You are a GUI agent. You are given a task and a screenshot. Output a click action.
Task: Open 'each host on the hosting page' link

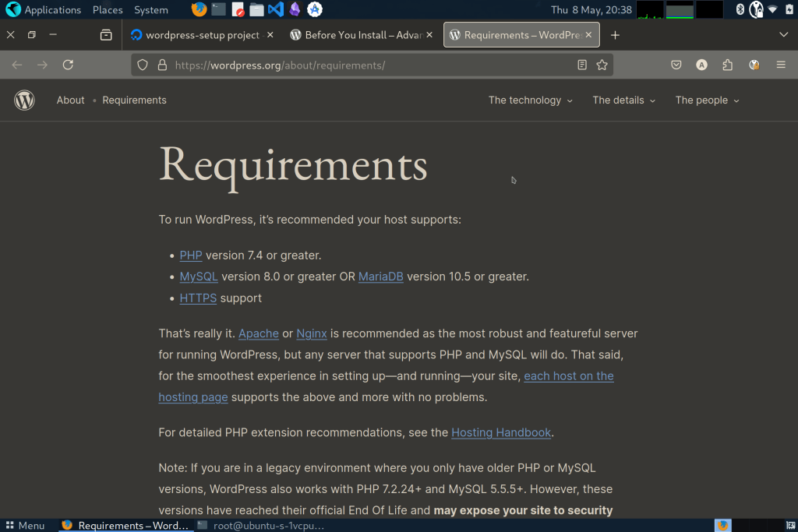(x=568, y=376)
